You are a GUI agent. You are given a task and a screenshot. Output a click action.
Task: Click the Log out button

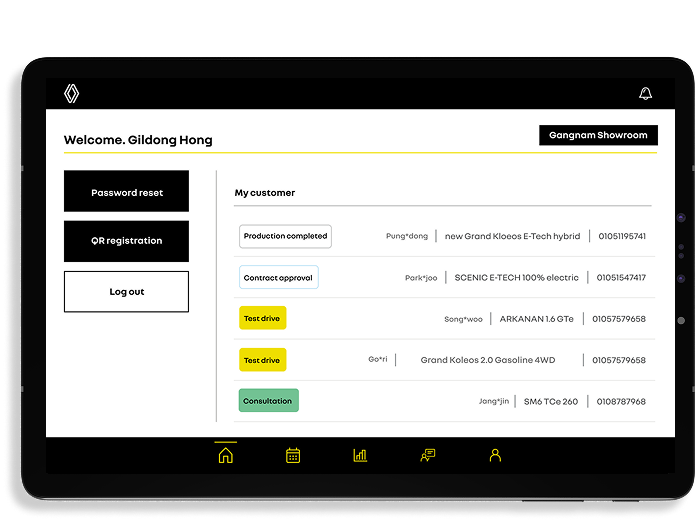pos(126,292)
